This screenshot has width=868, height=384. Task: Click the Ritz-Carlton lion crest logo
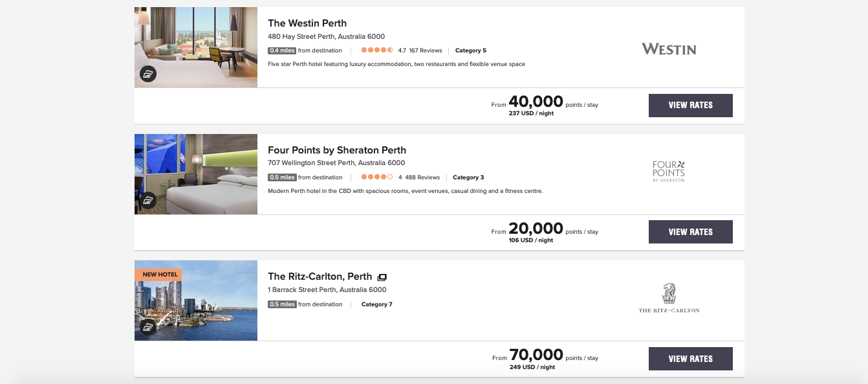669,293
